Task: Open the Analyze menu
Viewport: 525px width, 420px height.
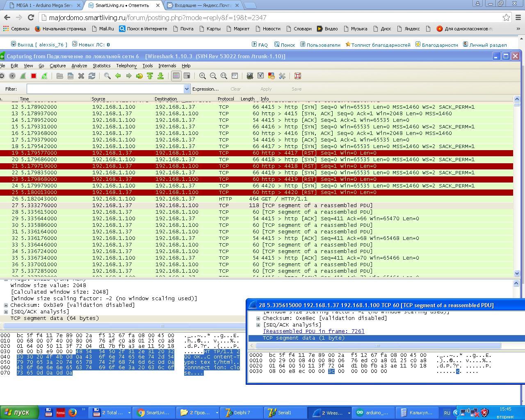Action: click(x=79, y=66)
